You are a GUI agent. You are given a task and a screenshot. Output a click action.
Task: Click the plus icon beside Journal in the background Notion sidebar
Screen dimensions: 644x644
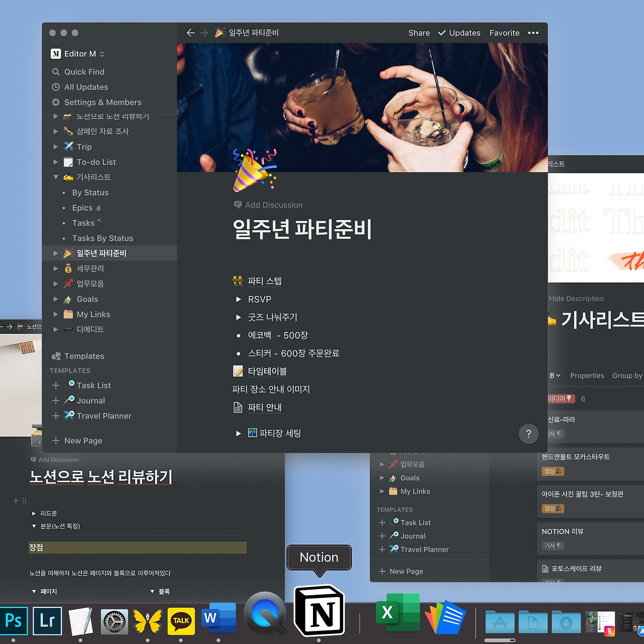click(x=382, y=536)
